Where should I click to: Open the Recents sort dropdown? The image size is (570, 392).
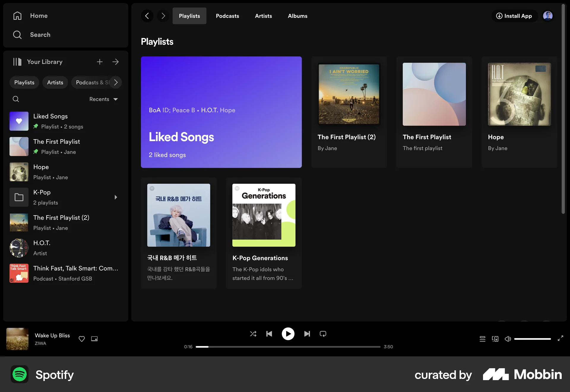(103, 99)
